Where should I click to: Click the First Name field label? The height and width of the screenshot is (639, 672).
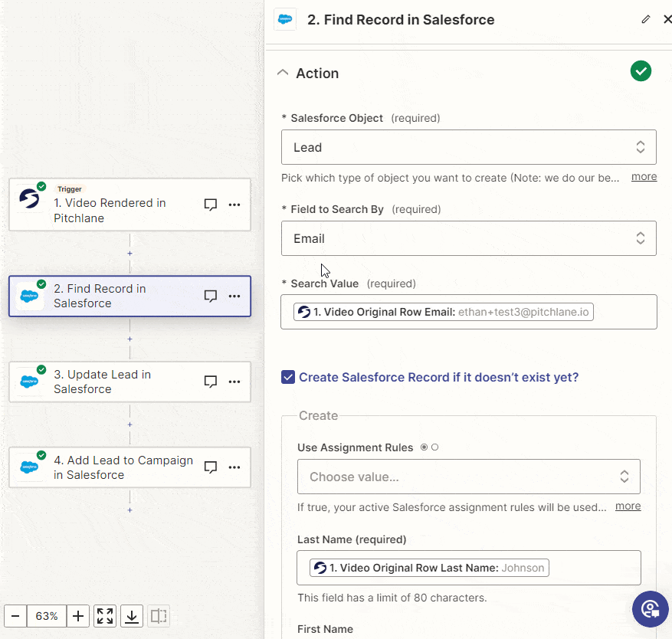(326, 629)
